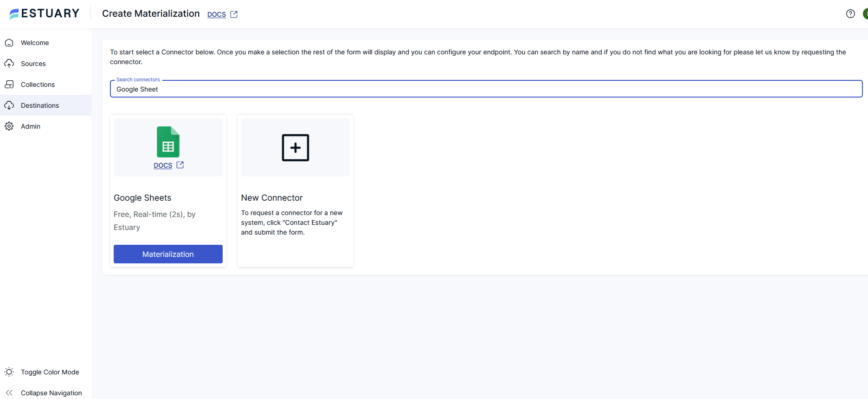The width and height of the screenshot is (868, 399).
Task: Click the plus box New Connector icon
Action: tap(296, 148)
